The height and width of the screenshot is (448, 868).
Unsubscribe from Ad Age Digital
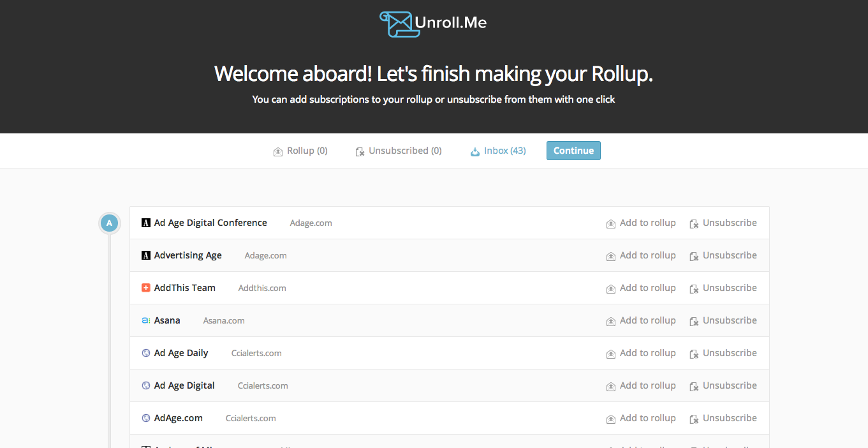pos(723,386)
